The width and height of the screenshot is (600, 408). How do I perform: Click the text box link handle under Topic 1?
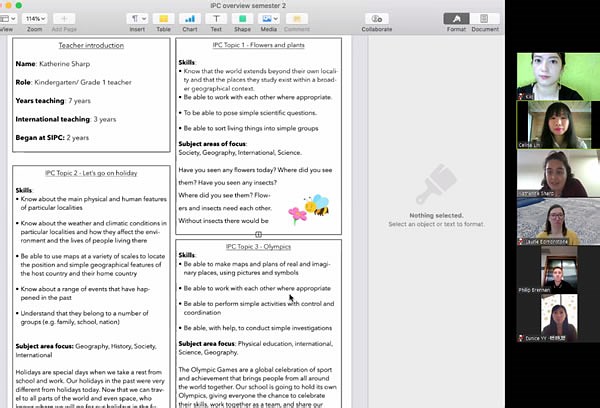point(258,234)
